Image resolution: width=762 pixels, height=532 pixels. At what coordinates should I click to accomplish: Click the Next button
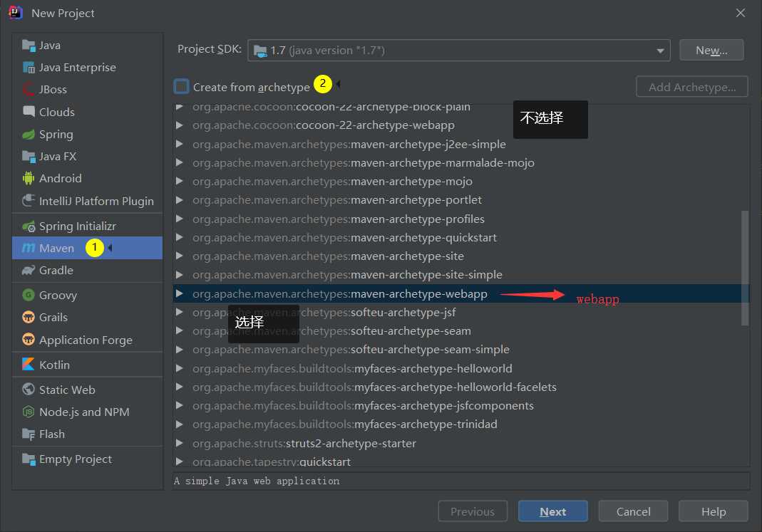552,511
